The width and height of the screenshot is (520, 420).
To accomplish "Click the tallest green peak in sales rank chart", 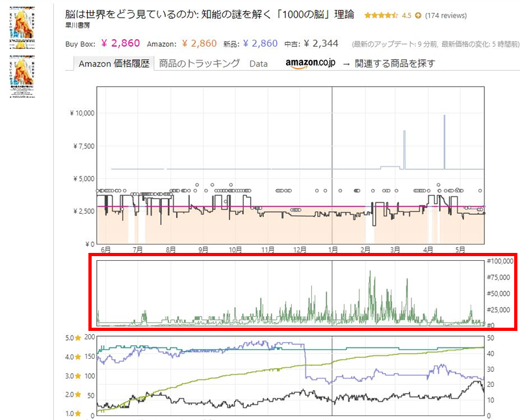I will click(370, 272).
